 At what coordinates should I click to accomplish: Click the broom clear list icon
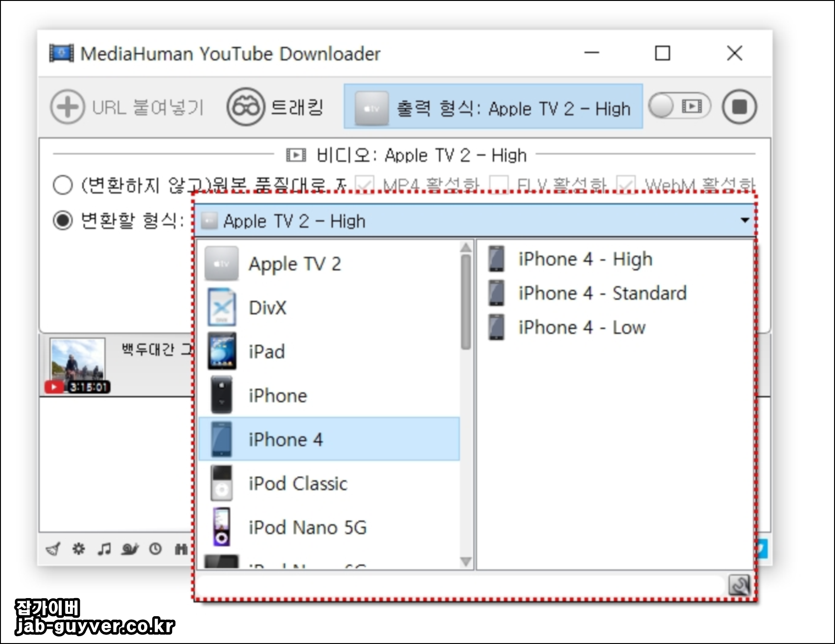pyautogui.click(x=53, y=549)
